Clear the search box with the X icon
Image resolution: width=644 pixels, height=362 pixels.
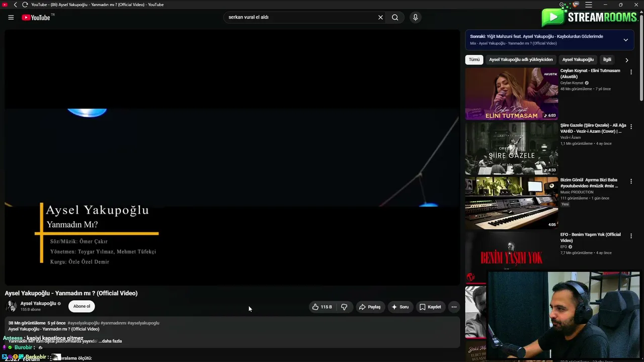point(380,18)
